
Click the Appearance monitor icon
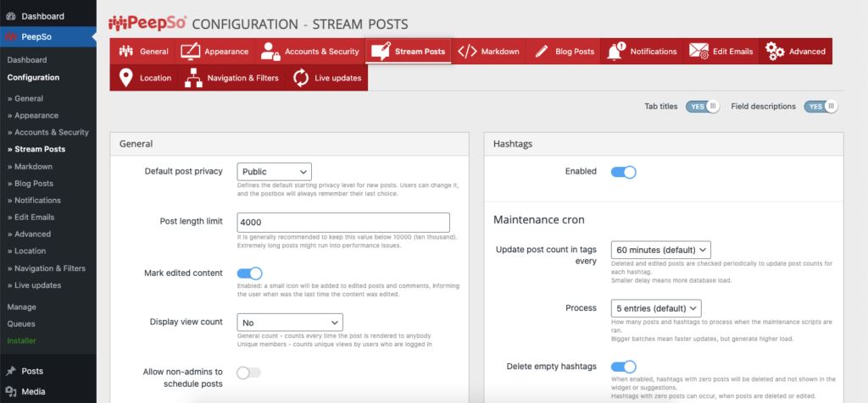[x=191, y=52]
